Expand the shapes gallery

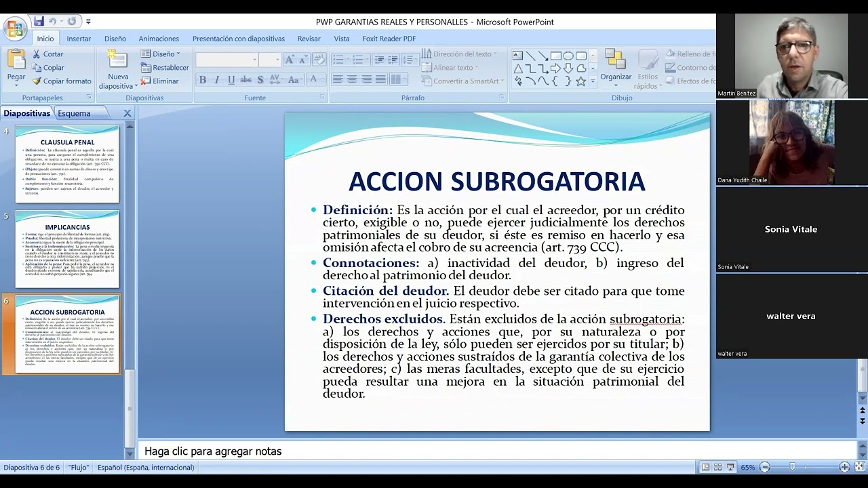pos(593,81)
